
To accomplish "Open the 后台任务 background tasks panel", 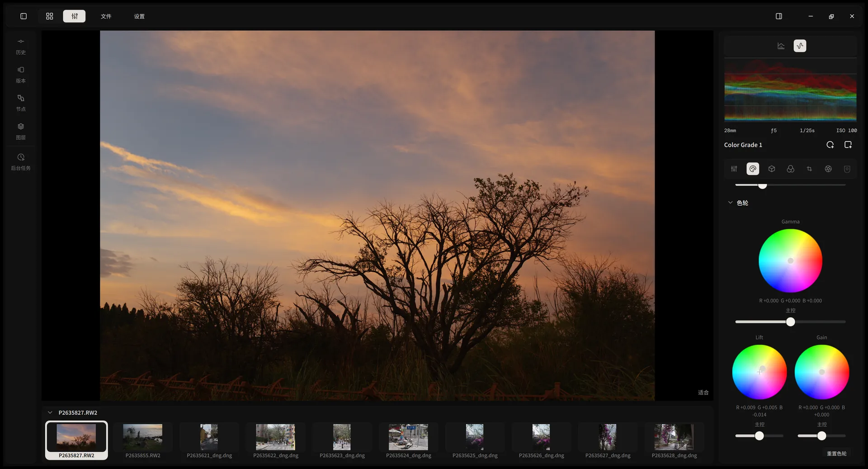I will pos(21,162).
